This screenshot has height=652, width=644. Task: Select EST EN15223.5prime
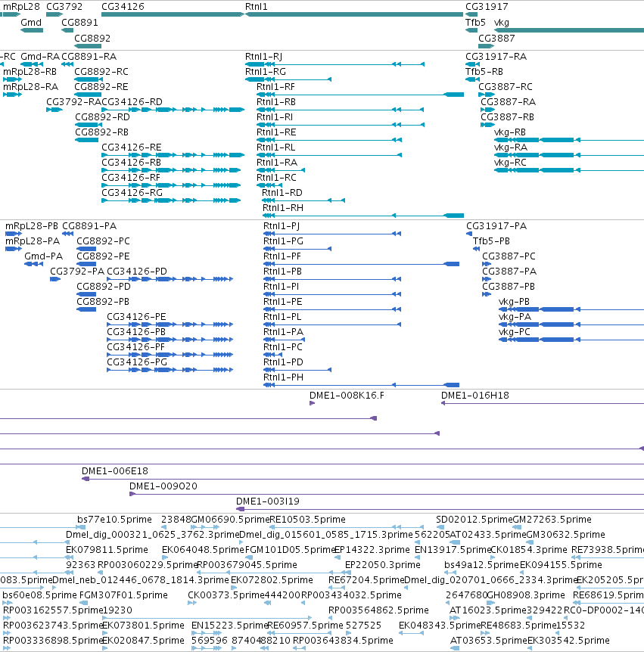pos(229,626)
